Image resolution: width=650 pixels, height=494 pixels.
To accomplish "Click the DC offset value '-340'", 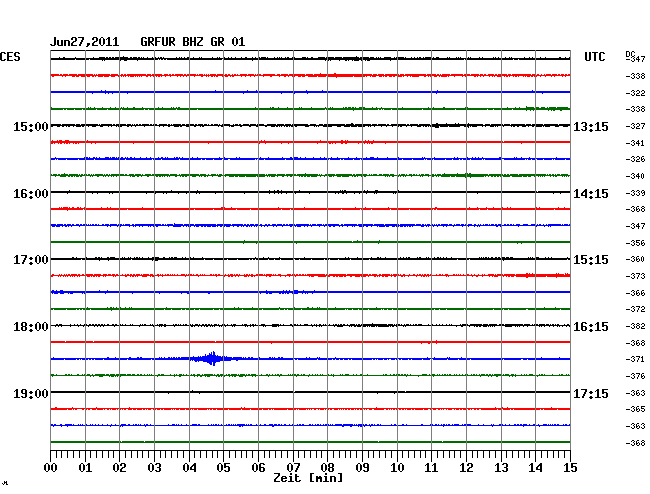I will (635, 176).
